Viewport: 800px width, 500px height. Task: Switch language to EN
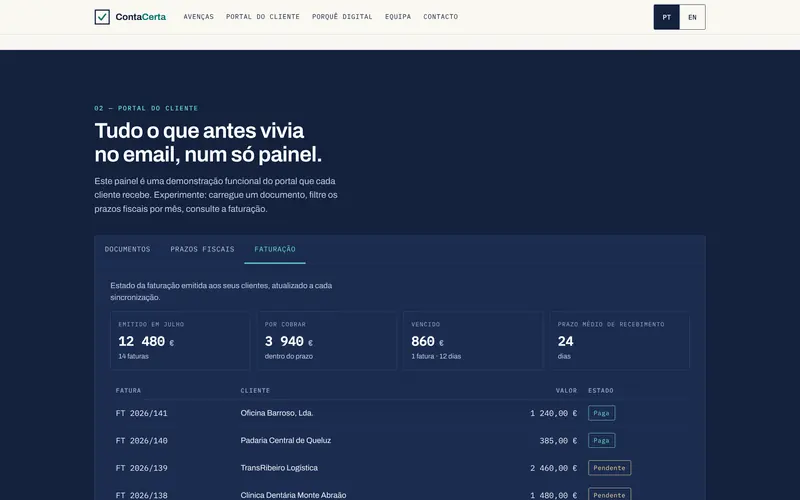[692, 17]
